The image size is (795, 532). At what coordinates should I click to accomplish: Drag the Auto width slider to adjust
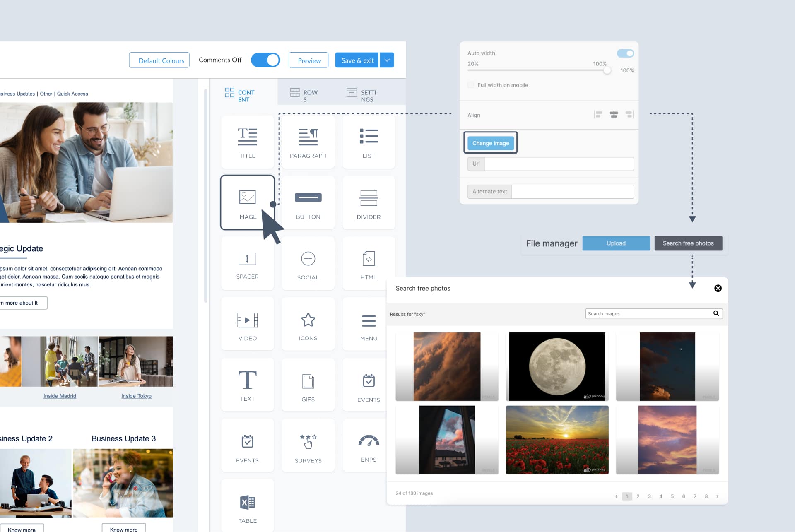(607, 70)
